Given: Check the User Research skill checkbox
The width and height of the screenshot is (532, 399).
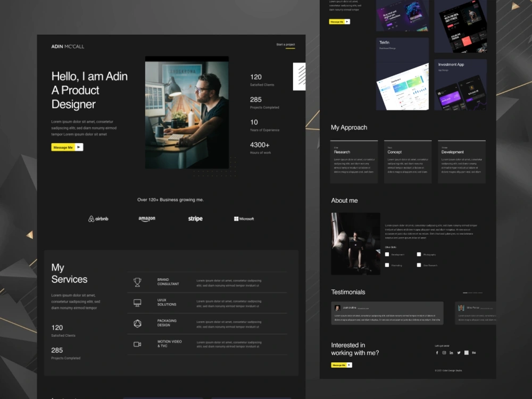Looking at the screenshot, I should (x=419, y=265).
